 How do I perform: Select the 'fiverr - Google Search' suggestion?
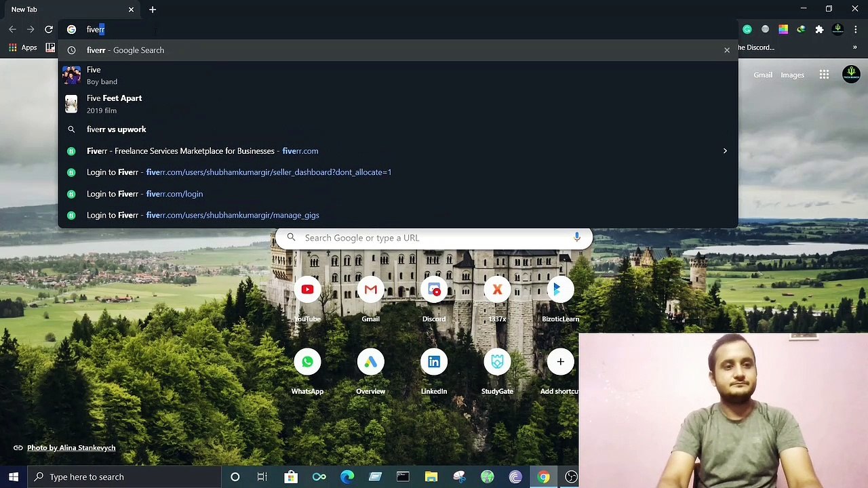click(x=398, y=50)
